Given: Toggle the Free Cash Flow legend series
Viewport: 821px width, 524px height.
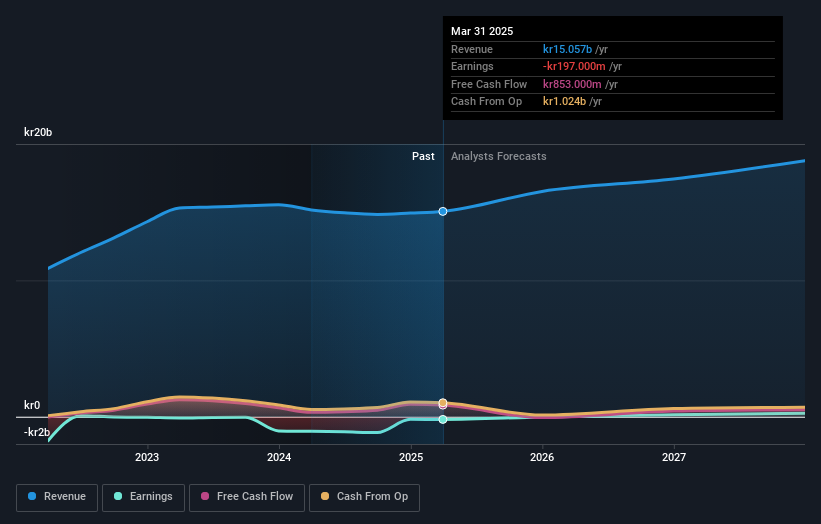Looking at the screenshot, I should tap(247, 497).
